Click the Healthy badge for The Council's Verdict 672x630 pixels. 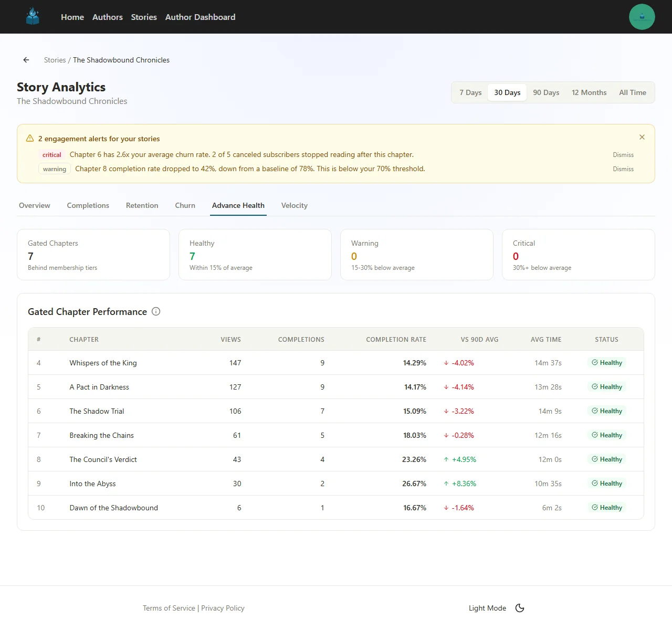pyautogui.click(x=606, y=459)
